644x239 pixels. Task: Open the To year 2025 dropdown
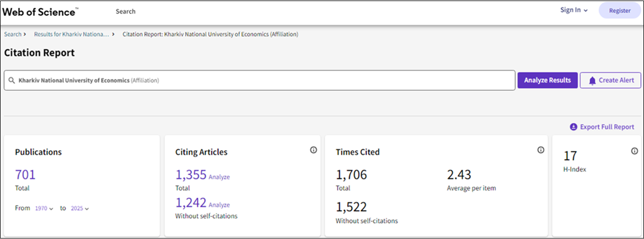(80, 209)
